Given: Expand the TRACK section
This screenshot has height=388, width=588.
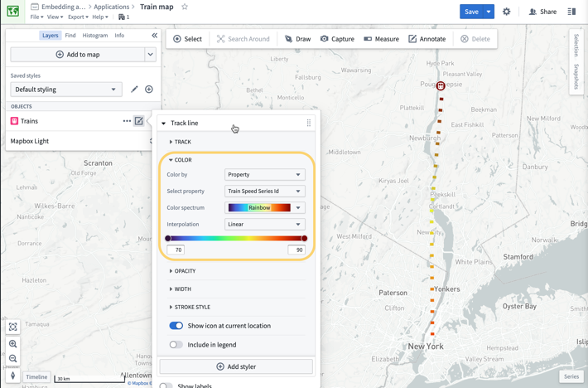Looking at the screenshot, I should pyautogui.click(x=181, y=142).
